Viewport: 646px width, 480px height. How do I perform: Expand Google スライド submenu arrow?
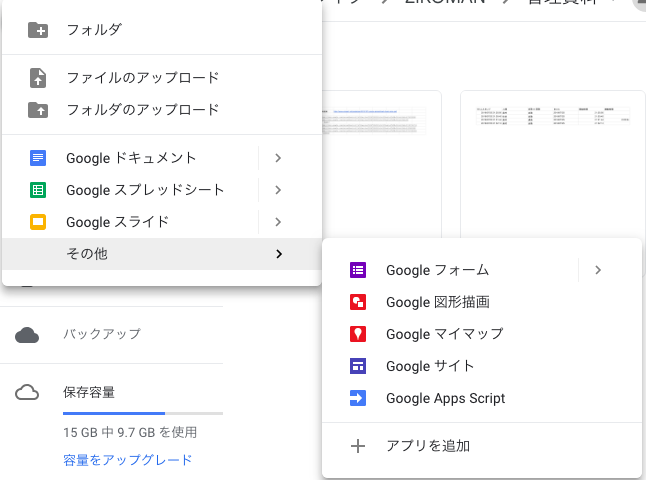coord(278,222)
